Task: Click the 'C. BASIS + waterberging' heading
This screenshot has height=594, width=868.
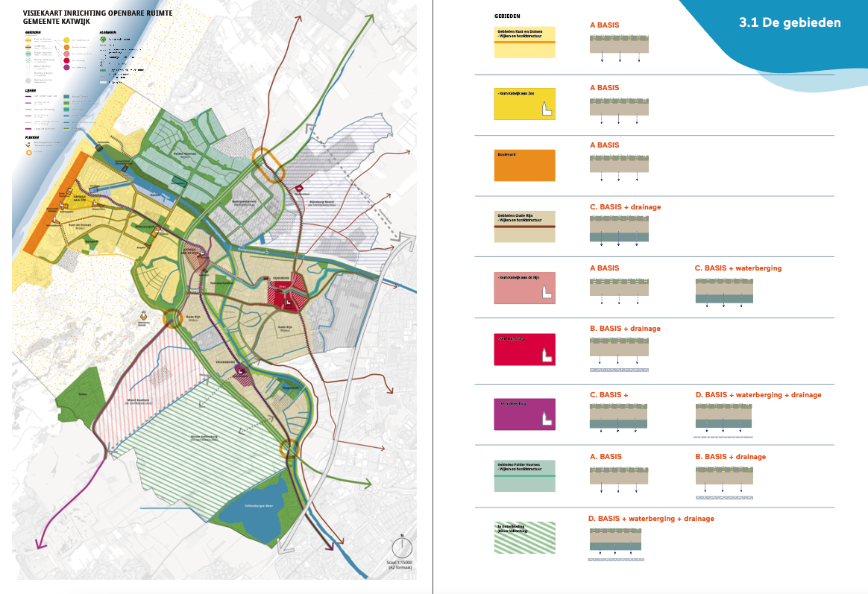Action: 738,268
